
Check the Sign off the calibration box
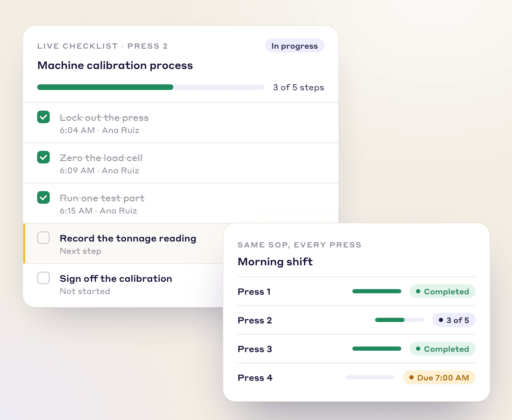(43, 278)
